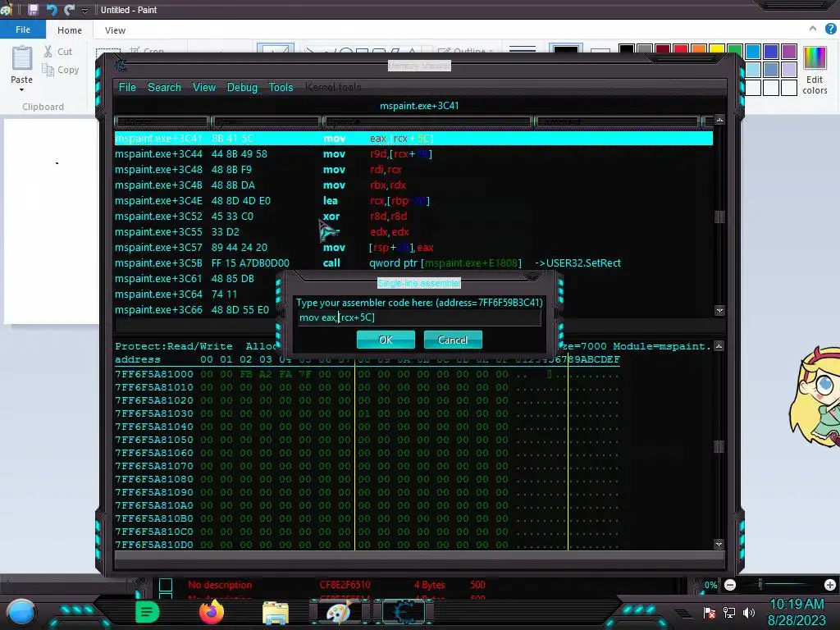840x630 pixels.
Task: Click hex row address 7FF6F5A81000
Action: 154,374
